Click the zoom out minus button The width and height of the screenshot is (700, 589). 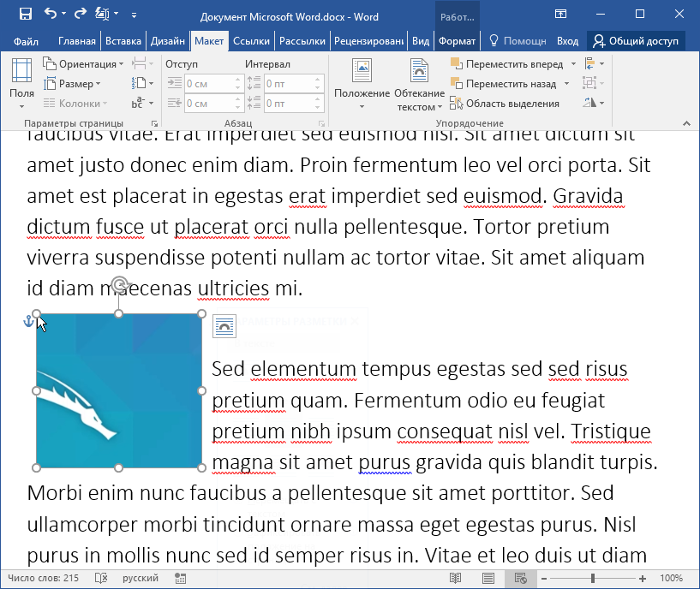(544, 579)
